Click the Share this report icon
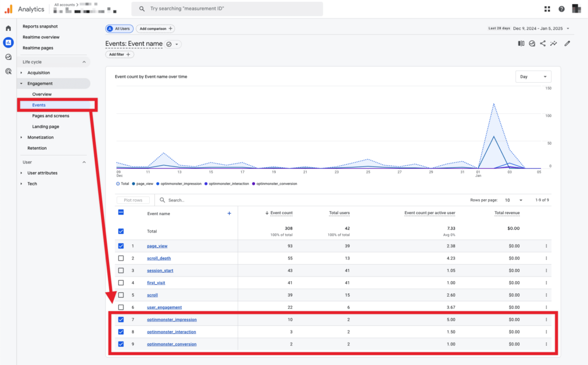Viewport: 588px width, 365px height. point(543,44)
